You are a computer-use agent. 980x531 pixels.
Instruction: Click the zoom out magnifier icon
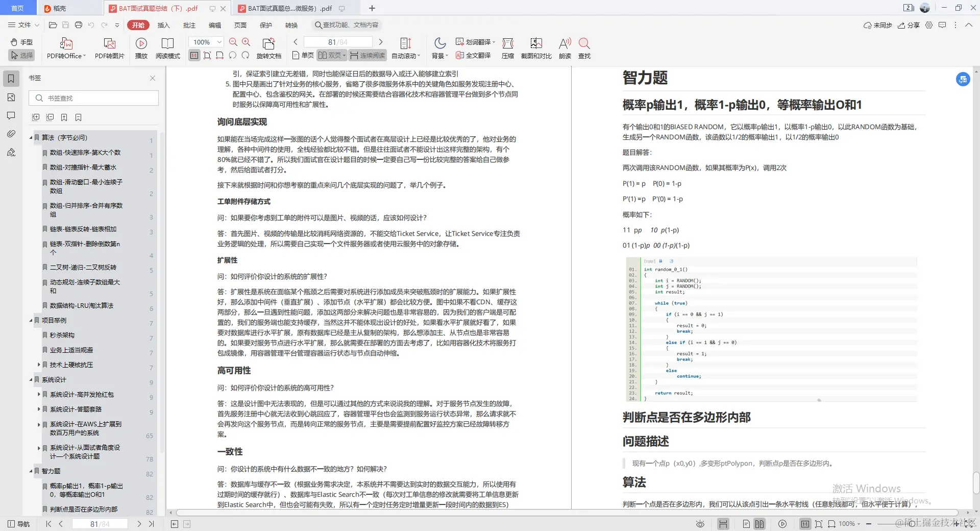point(233,42)
